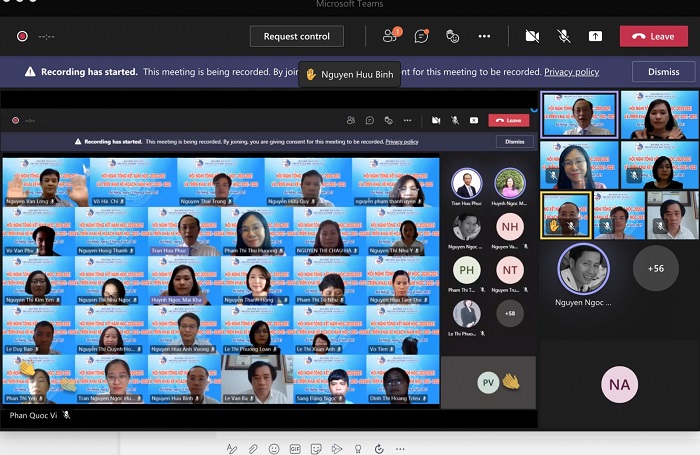
Task: Click the Request control button
Action: point(296,36)
